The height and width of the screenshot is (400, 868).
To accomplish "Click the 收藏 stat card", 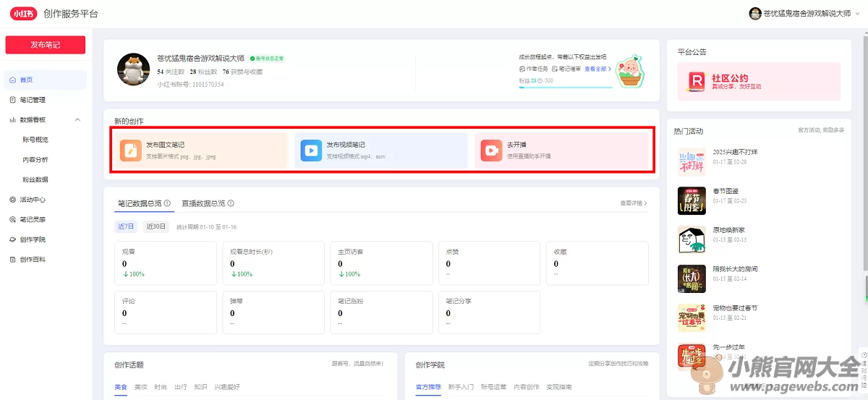I will click(x=597, y=263).
